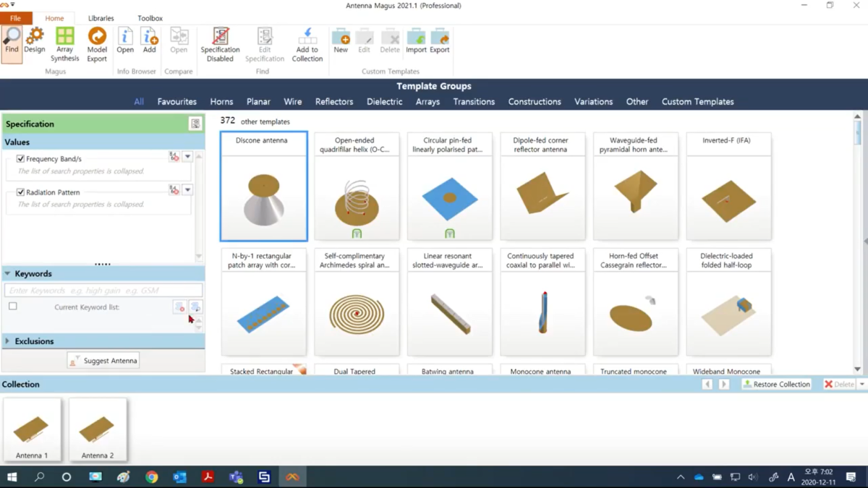The image size is (868, 488).
Task: Click the add keyword icon
Action: point(195,307)
